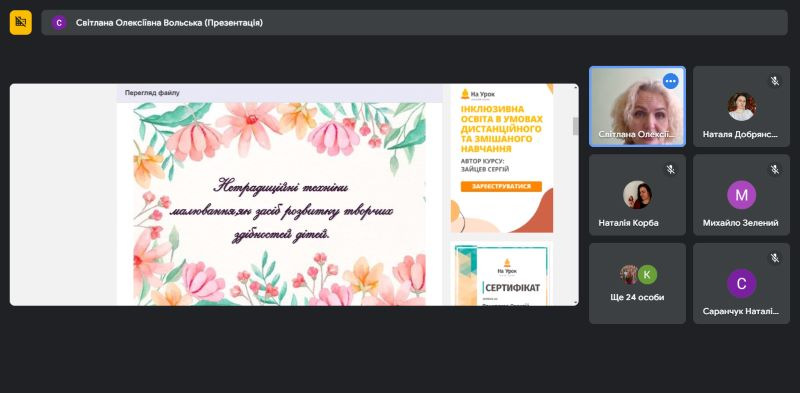Image resolution: width=800 pixels, height=393 pixels.
Task: Open three-dot options on Світлана's video tile
Action: tap(670, 81)
